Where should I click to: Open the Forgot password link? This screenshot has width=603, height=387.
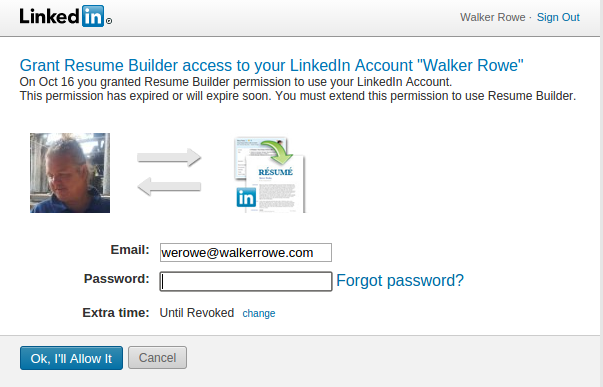click(400, 280)
